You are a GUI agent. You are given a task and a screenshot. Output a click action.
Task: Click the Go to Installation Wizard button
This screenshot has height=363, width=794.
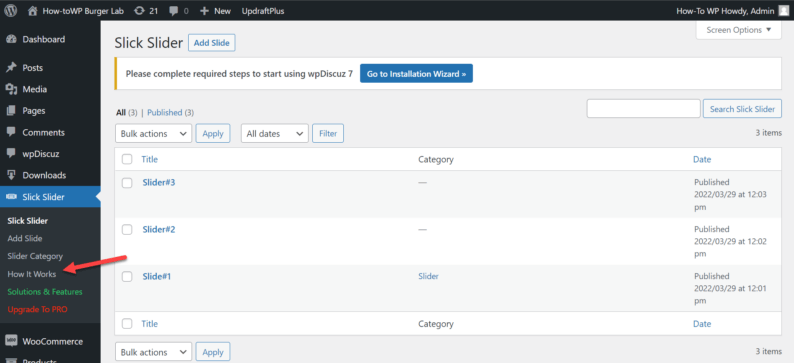[416, 73]
